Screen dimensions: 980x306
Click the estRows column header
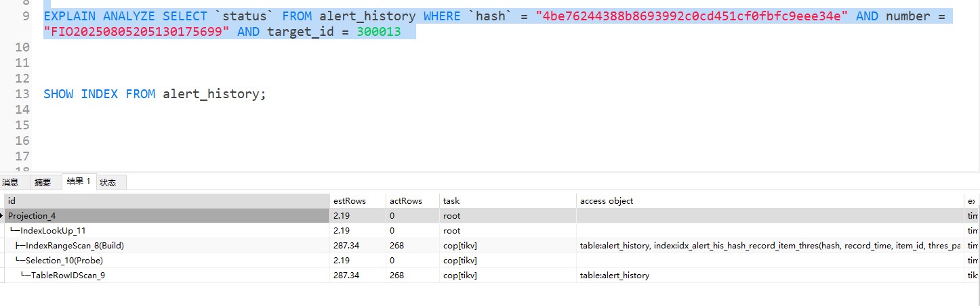pos(356,201)
